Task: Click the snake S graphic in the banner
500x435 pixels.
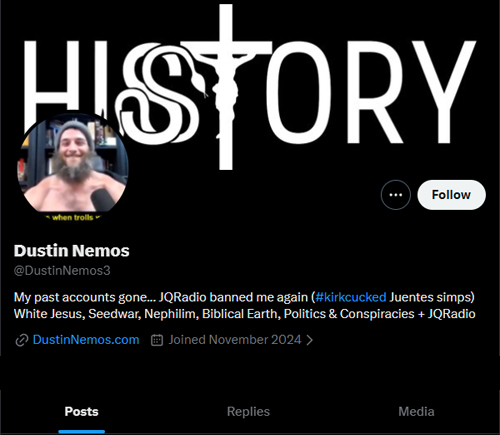Action: tap(157, 92)
